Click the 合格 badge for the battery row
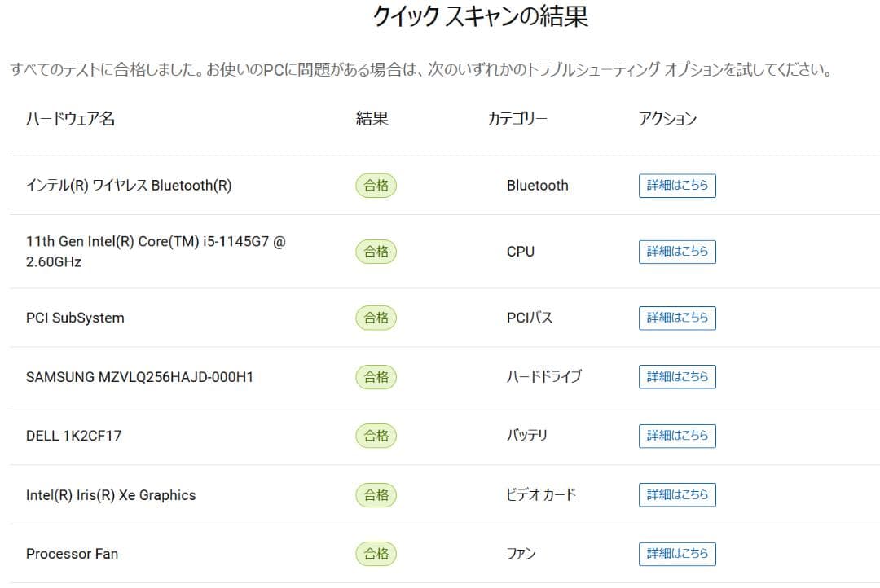The height and width of the screenshot is (588, 880). [x=376, y=436]
